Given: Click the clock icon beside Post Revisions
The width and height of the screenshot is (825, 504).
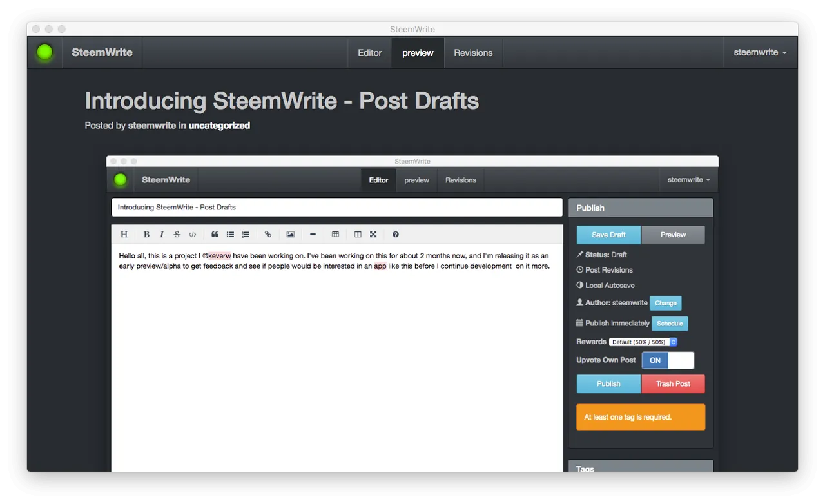Looking at the screenshot, I should pos(580,269).
